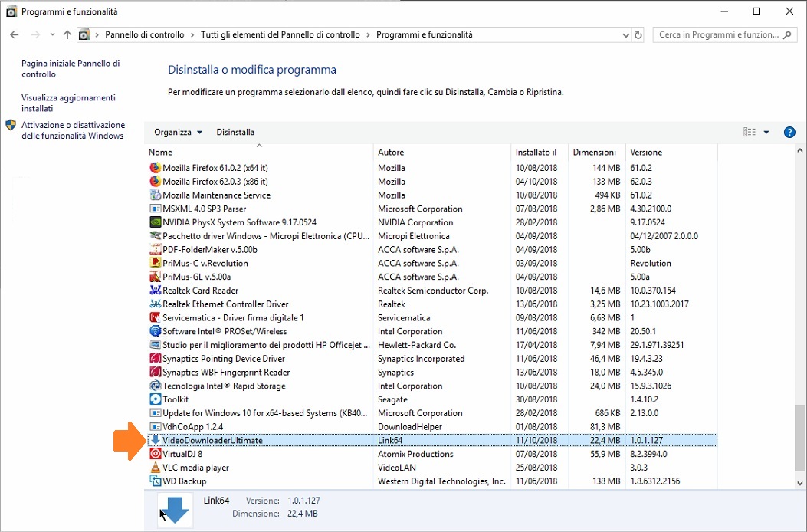This screenshot has width=807, height=532.
Task: Sort by the Installato il column header
Action: pyautogui.click(x=540, y=152)
